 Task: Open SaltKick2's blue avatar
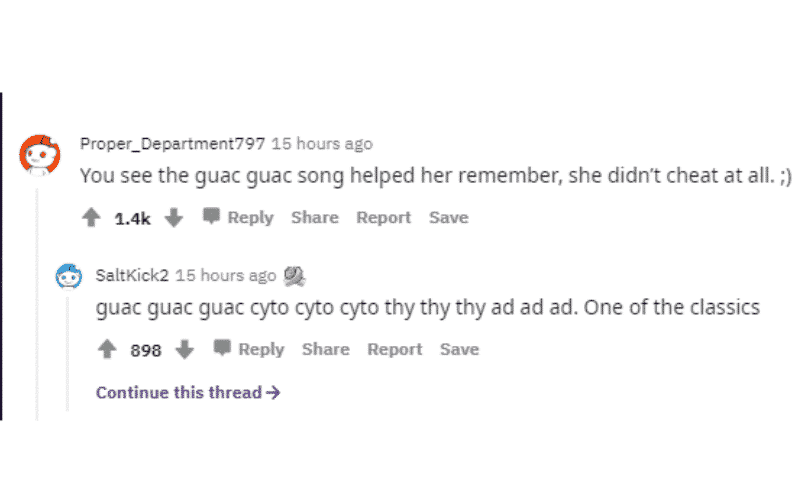click(x=68, y=276)
